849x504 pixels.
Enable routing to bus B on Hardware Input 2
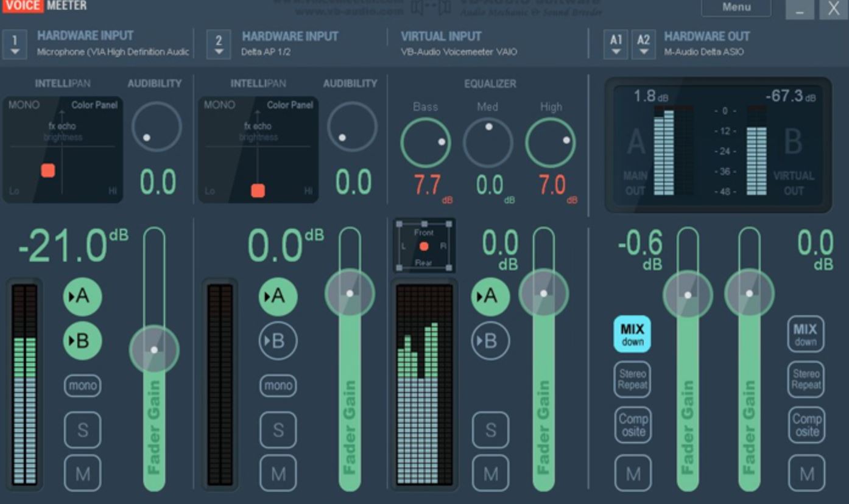278,341
